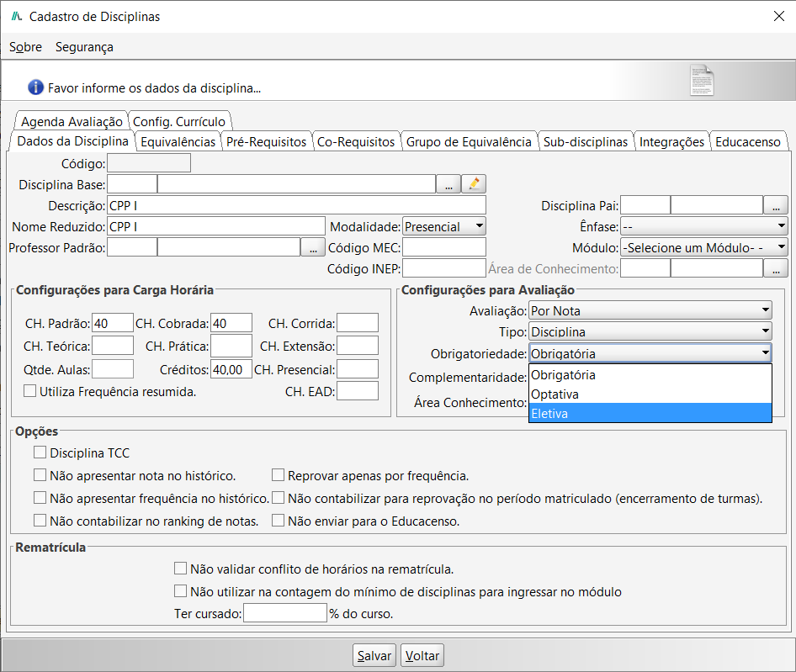796x672 pixels.
Task: Click the pencil edit icon beside Disciplina Base
Action: click(474, 183)
